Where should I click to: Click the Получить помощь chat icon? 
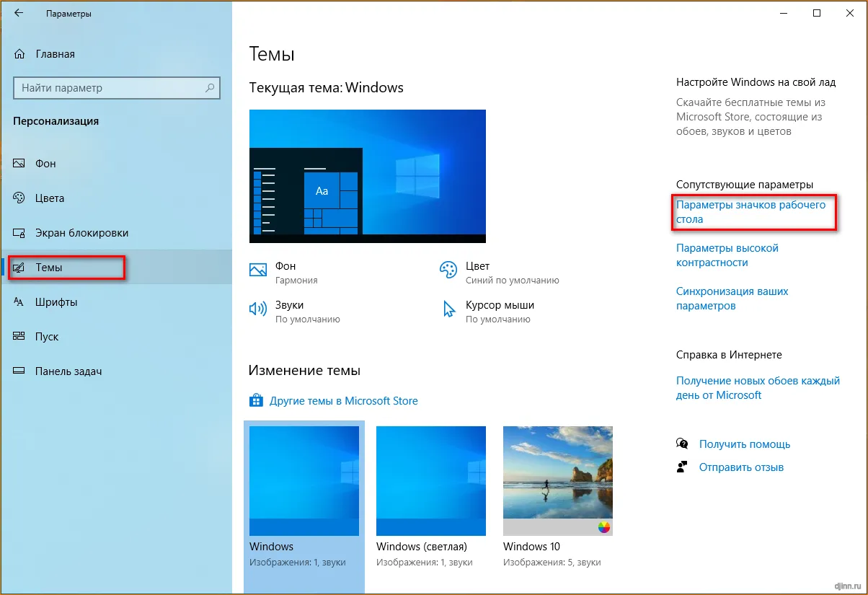click(x=682, y=444)
